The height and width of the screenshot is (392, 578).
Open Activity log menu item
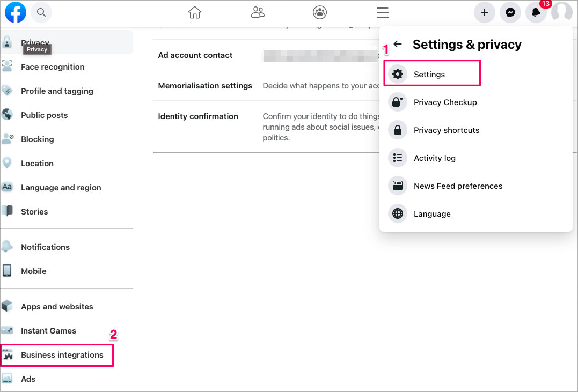pos(475,158)
